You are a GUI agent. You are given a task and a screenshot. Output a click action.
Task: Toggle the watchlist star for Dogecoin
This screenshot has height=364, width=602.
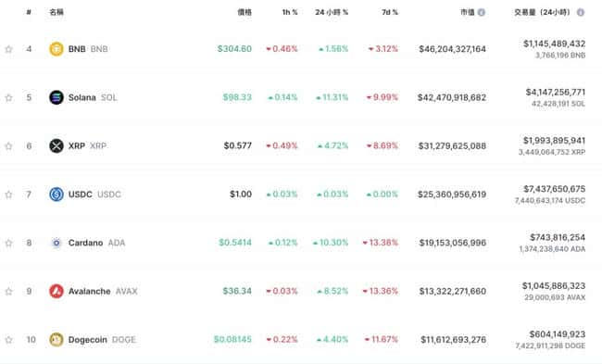(x=8, y=340)
